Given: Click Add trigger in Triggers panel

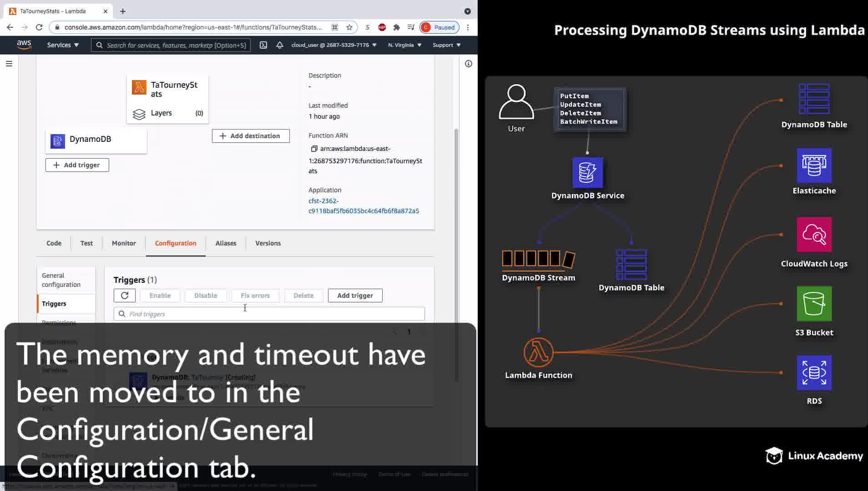Looking at the screenshot, I should [355, 296].
